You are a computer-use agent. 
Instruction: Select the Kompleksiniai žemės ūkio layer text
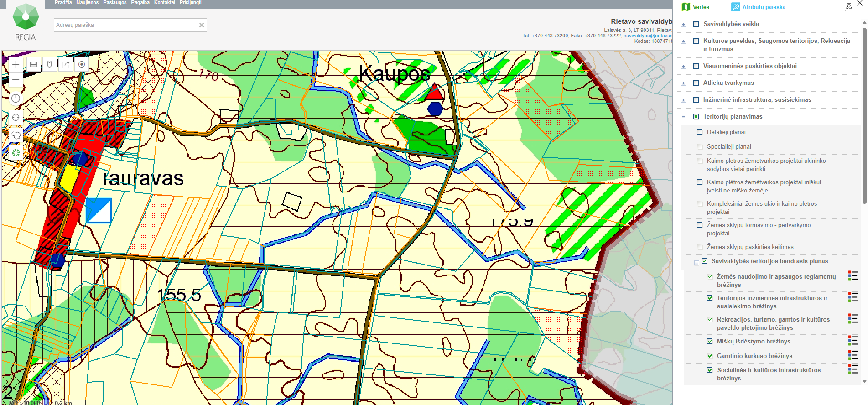(x=762, y=208)
